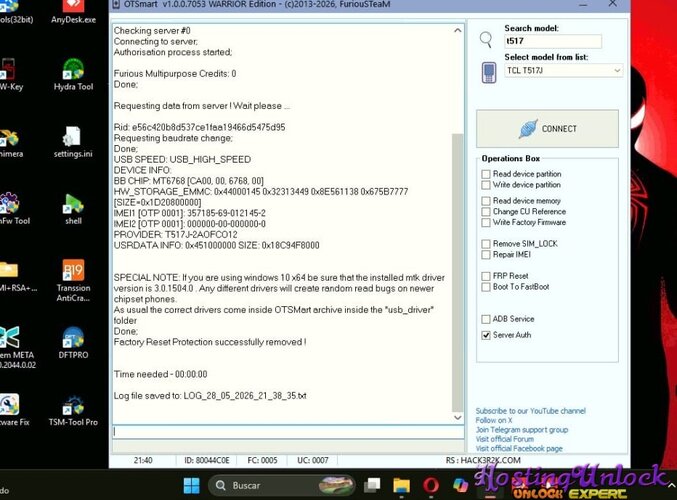
Task: Tick Change CU Reference checkbox
Action: (486, 212)
